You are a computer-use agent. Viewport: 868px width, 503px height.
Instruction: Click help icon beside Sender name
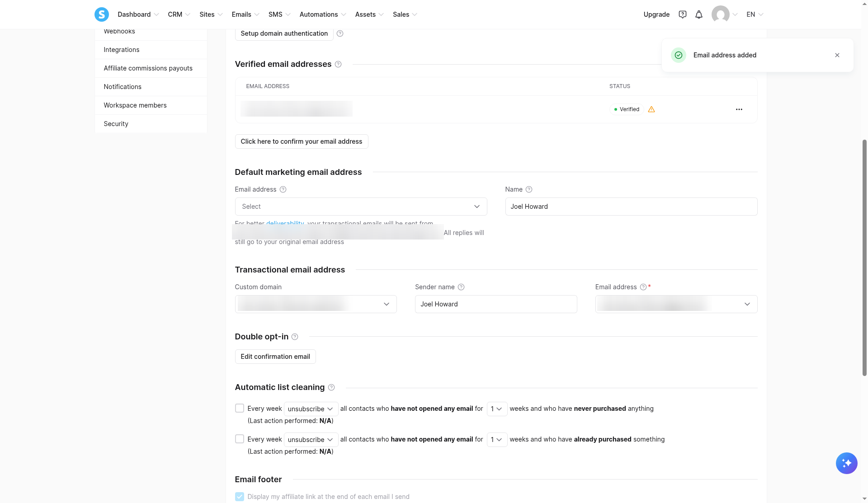point(461,287)
